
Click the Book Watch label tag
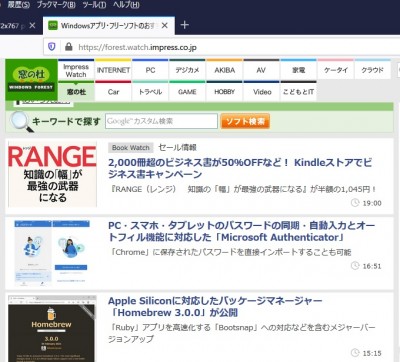coord(131,148)
